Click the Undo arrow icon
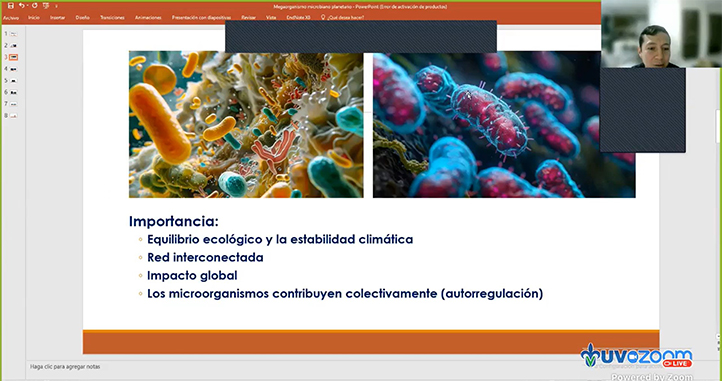 pos(21,6)
